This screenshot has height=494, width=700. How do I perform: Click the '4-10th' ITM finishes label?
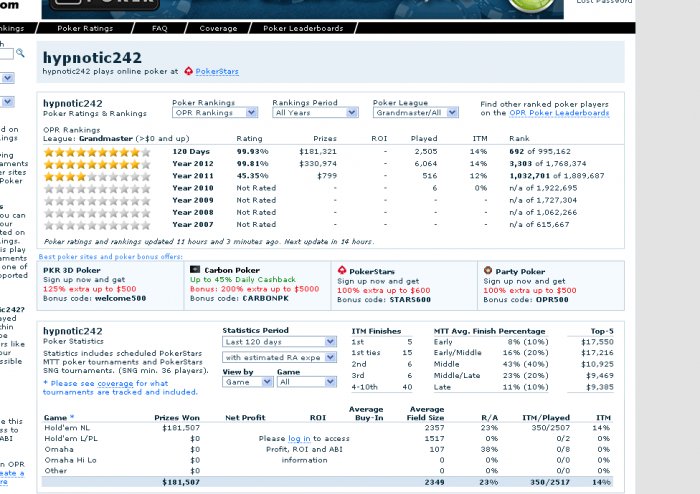tap(364, 387)
